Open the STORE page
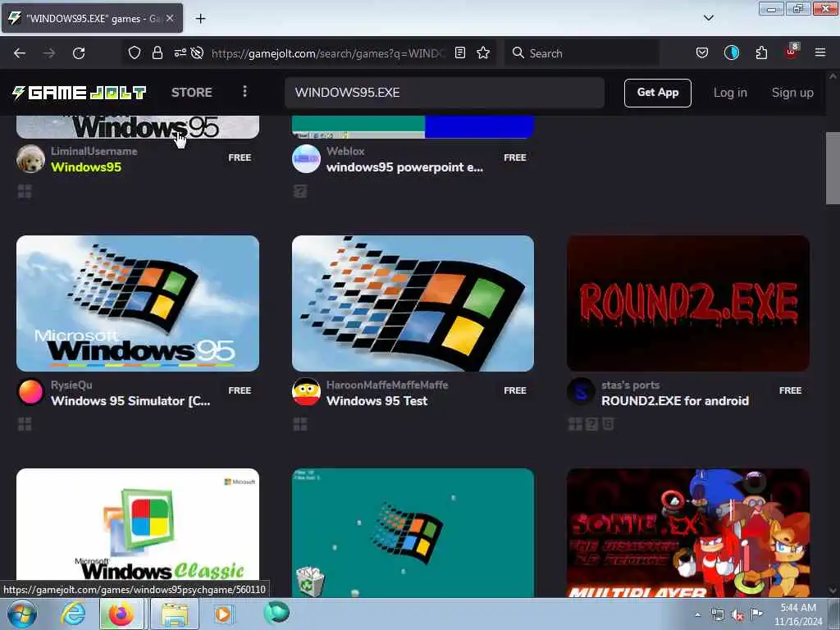The height and width of the screenshot is (630, 840). click(x=192, y=92)
